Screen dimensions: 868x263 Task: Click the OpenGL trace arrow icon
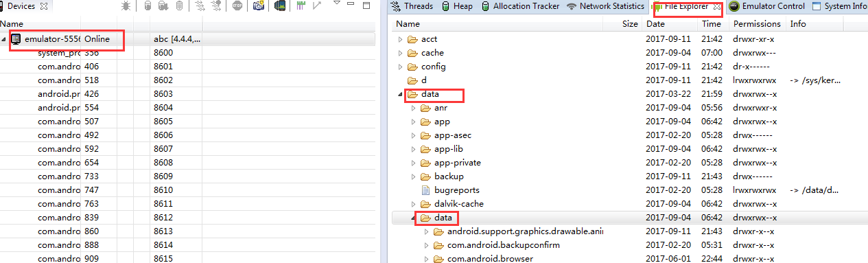(317, 5)
